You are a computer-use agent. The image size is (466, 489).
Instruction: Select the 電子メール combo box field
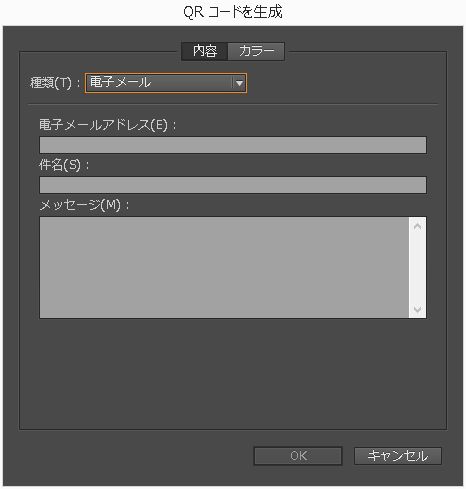point(166,83)
